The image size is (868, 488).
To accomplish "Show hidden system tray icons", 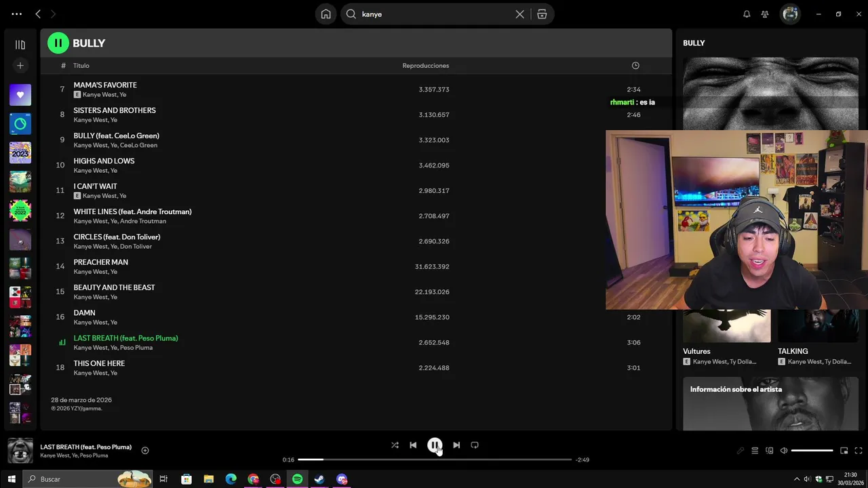I will [796, 479].
